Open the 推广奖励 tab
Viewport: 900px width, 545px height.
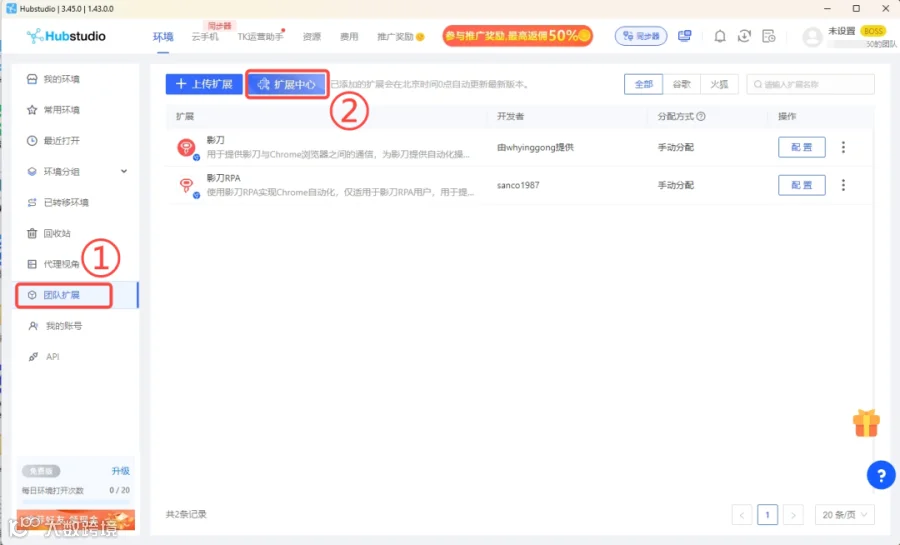click(x=400, y=37)
